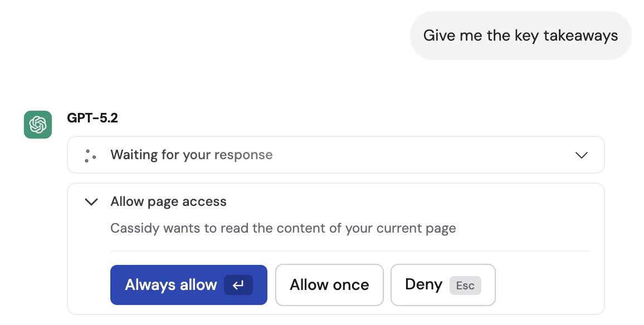
Task: Click the return arrow glyph in the blue button
Action: (238, 284)
